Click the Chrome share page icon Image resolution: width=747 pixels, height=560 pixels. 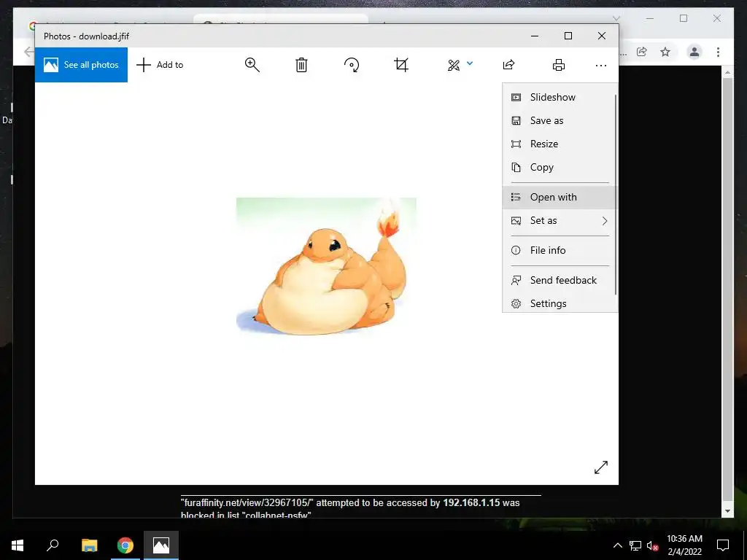(x=642, y=52)
